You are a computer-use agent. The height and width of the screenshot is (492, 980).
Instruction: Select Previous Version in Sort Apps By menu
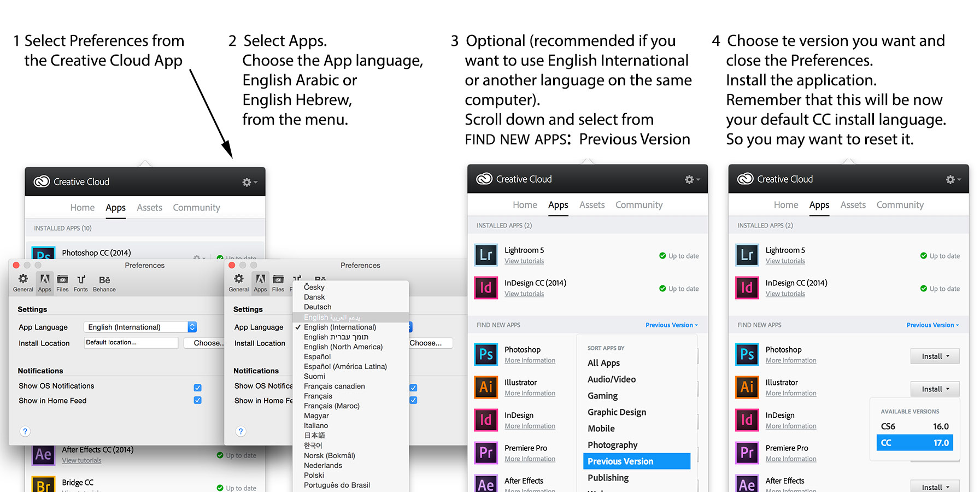[637, 461]
